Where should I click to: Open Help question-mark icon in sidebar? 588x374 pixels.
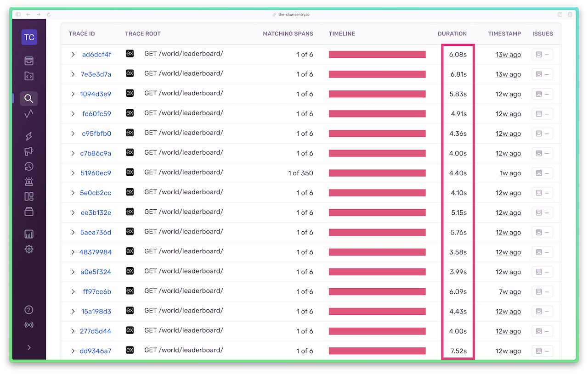[29, 310]
